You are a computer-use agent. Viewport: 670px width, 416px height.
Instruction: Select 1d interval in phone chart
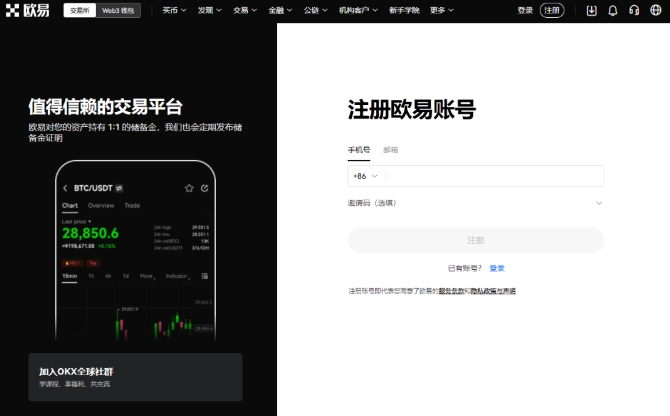[x=126, y=276]
